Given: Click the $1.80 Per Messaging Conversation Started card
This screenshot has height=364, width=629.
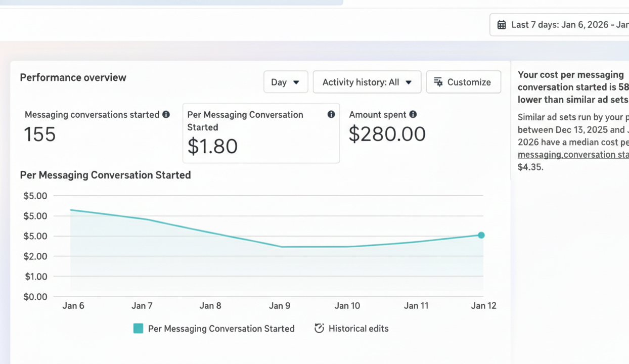Looking at the screenshot, I should pos(261,133).
